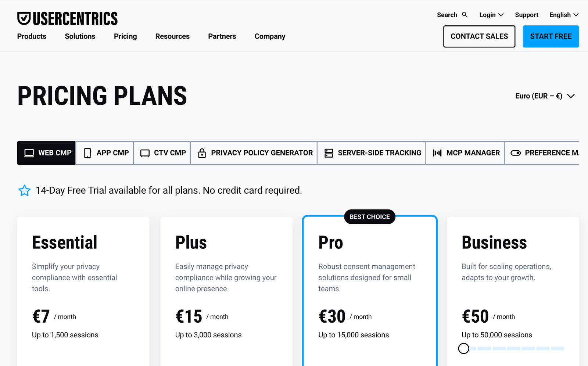Click the Usercentrics shield logo

click(24, 18)
